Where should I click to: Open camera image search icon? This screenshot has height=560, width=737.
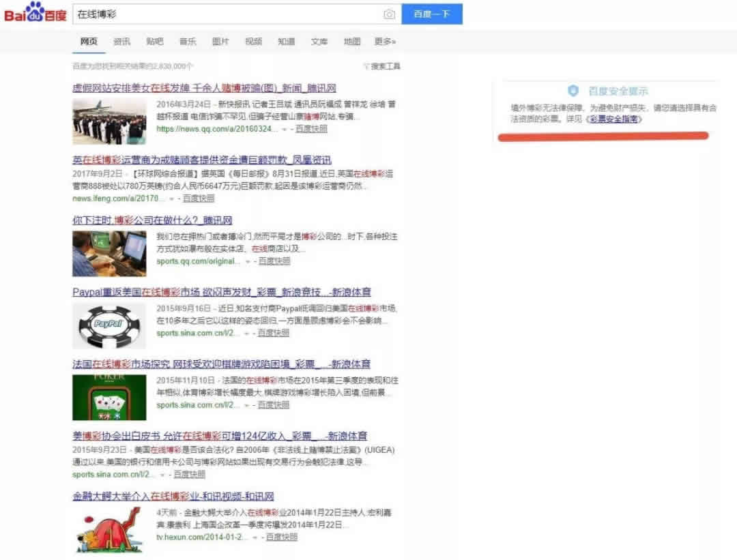coord(389,14)
